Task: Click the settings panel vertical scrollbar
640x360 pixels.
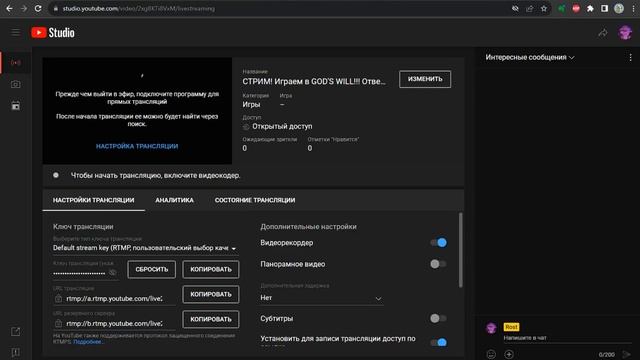Action: [461, 250]
